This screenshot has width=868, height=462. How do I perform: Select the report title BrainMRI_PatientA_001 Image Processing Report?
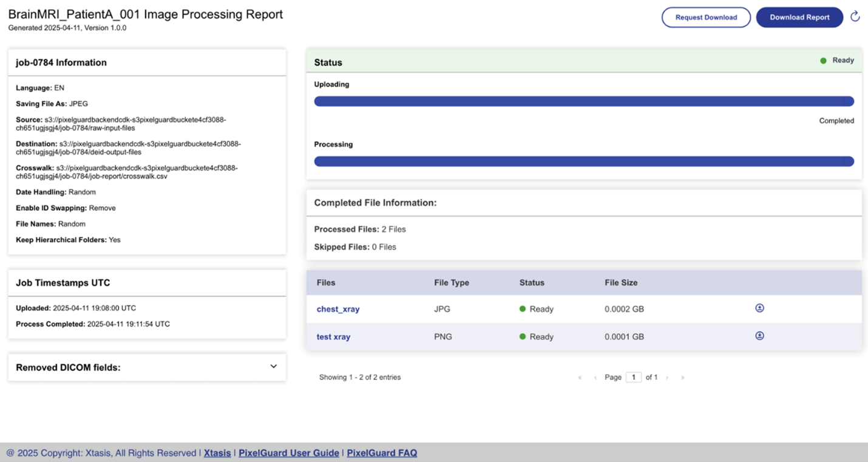(146, 15)
